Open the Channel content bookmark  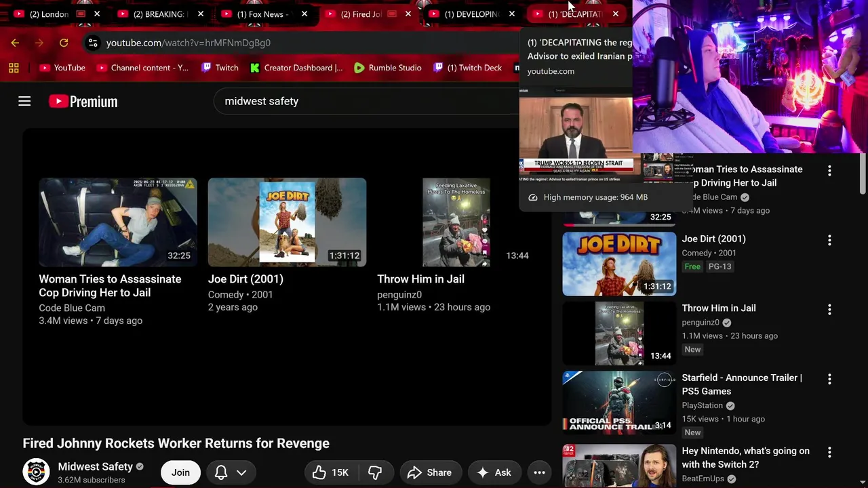click(142, 68)
